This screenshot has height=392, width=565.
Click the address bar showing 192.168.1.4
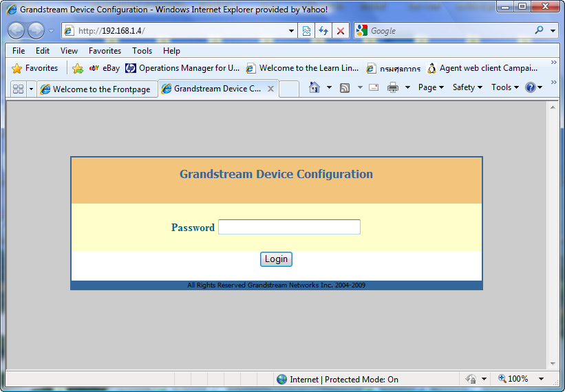(x=175, y=31)
